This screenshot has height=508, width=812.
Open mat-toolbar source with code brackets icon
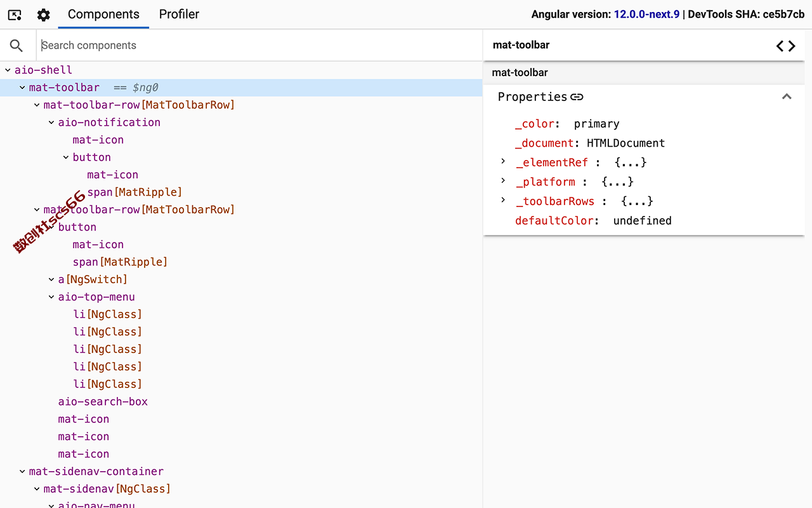(x=786, y=46)
